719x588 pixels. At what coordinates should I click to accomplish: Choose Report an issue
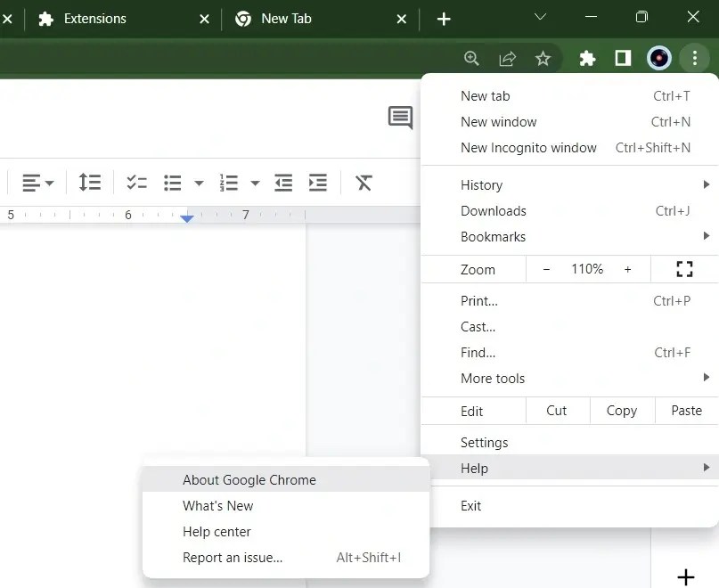[233, 557]
